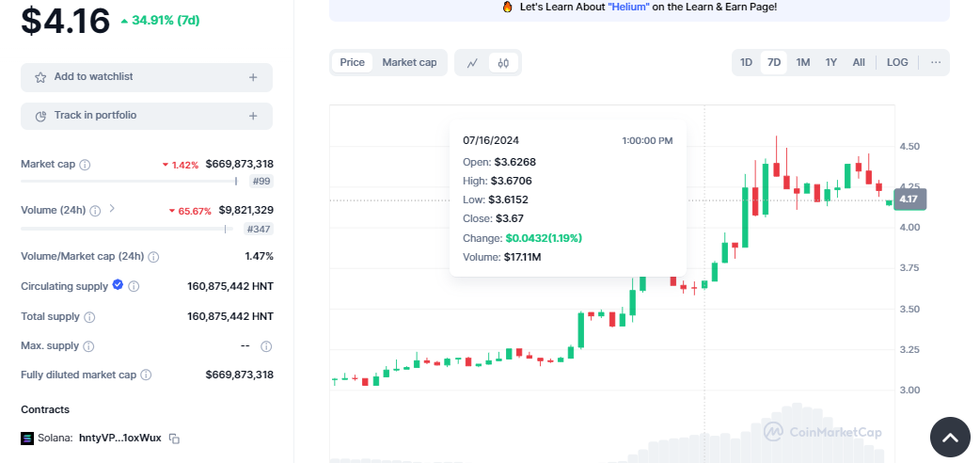The width and height of the screenshot is (980, 463).
Task: Click the pie chart icon in Track in portfolio
Action: pyautogui.click(x=40, y=117)
